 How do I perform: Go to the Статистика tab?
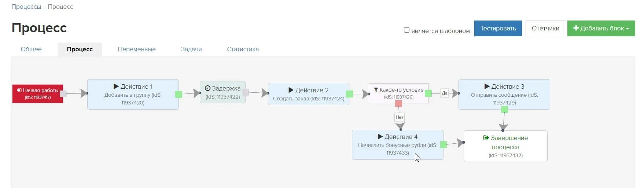[x=243, y=49]
